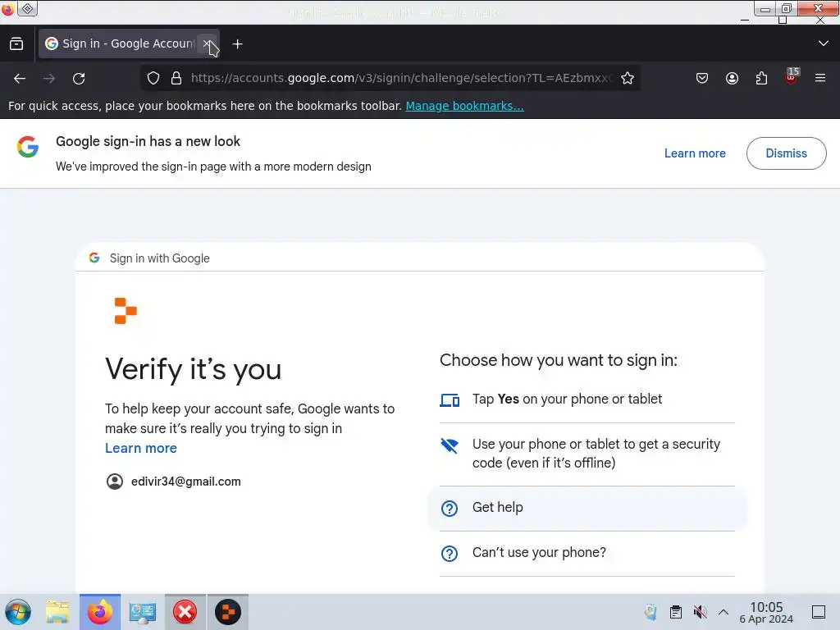Open the window menu diamond icon in title bar
The height and width of the screenshot is (630, 840).
click(27, 8)
